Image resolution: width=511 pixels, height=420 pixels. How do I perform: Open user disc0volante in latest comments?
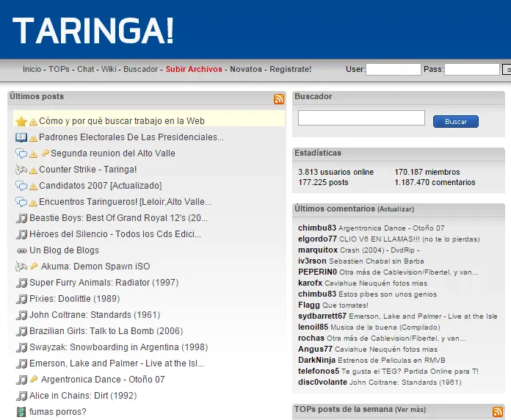coord(322,383)
